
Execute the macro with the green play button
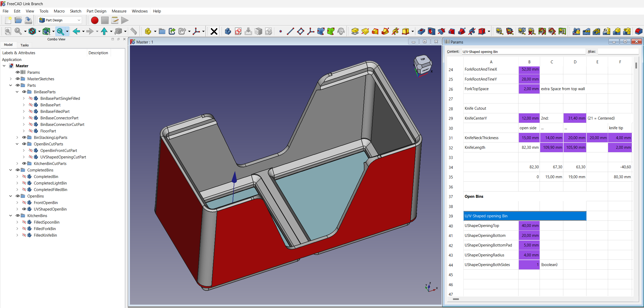coord(124,20)
